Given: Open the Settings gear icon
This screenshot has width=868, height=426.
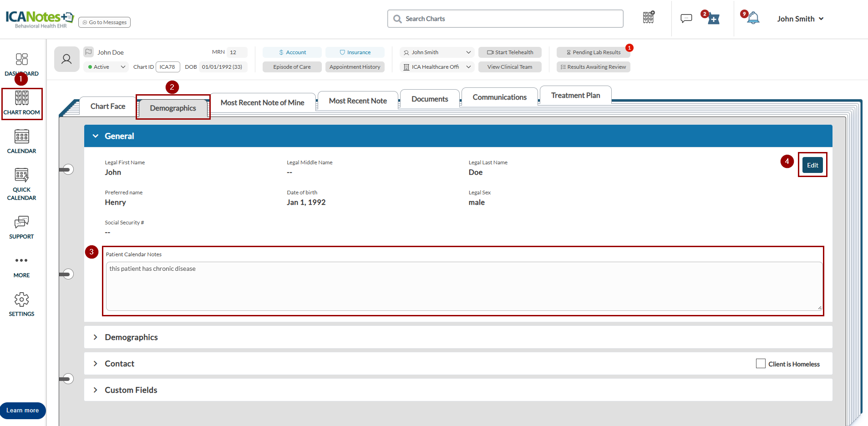Looking at the screenshot, I should coord(21,300).
